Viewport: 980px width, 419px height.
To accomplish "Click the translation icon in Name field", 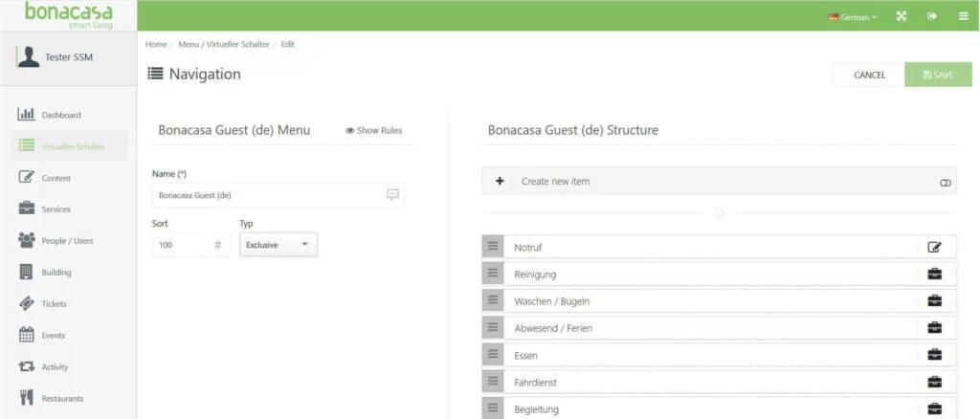I will click(392, 194).
